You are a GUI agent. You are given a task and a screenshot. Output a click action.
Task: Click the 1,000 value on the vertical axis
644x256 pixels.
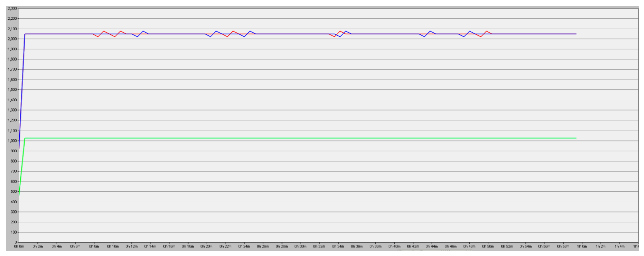click(12, 141)
